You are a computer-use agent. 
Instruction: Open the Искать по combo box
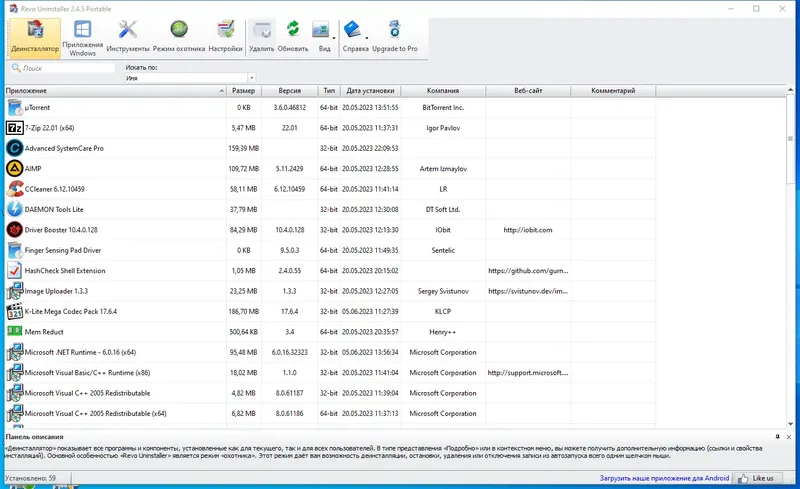pos(190,78)
